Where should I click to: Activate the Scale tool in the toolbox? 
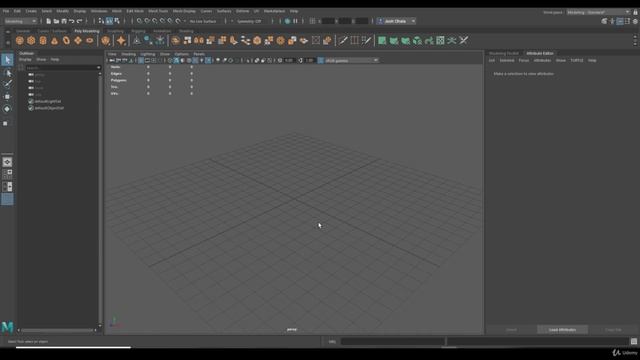6,123
